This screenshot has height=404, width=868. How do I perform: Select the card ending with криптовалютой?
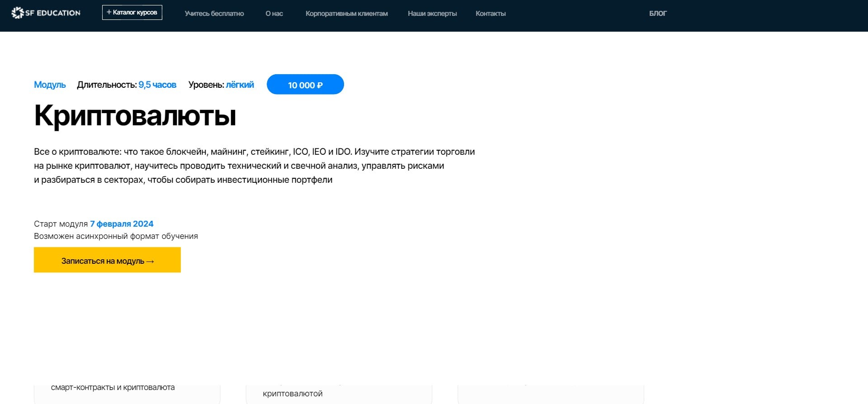[x=339, y=394]
